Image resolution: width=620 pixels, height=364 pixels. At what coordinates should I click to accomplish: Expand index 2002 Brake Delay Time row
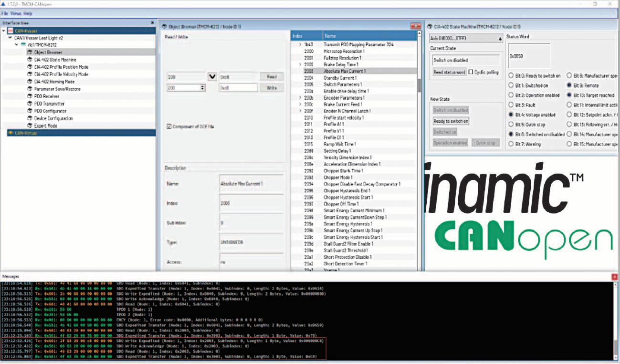[300, 64]
